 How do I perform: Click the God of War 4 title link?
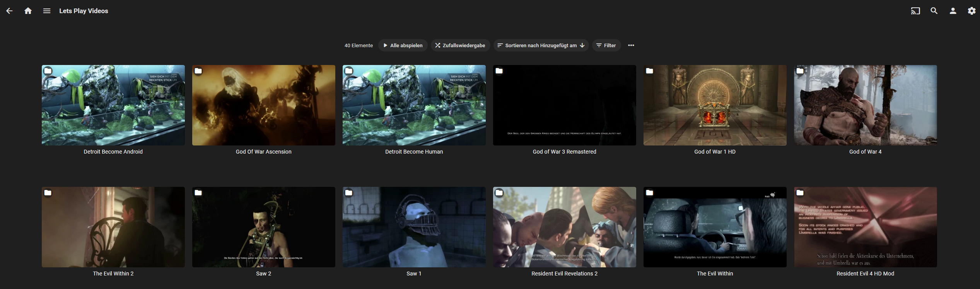click(866, 152)
